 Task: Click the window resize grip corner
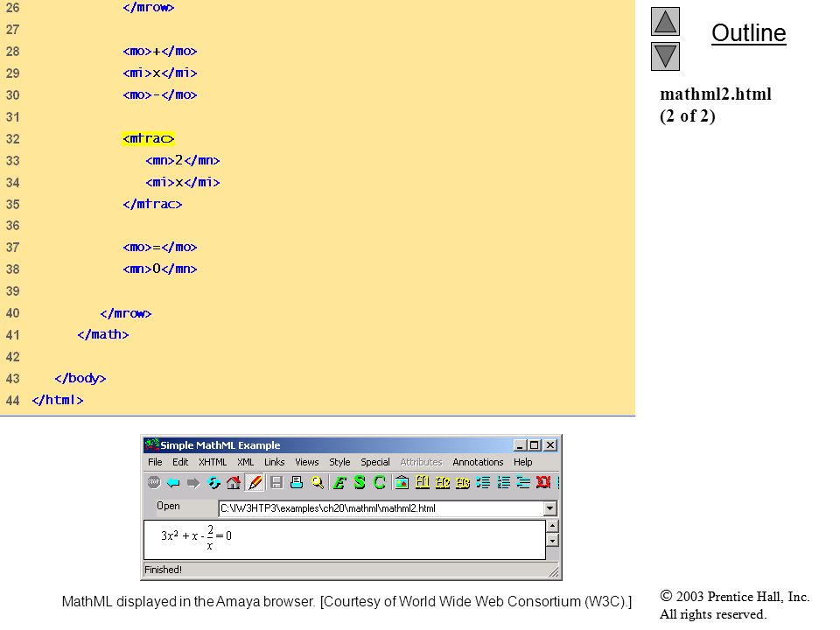coord(555,572)
